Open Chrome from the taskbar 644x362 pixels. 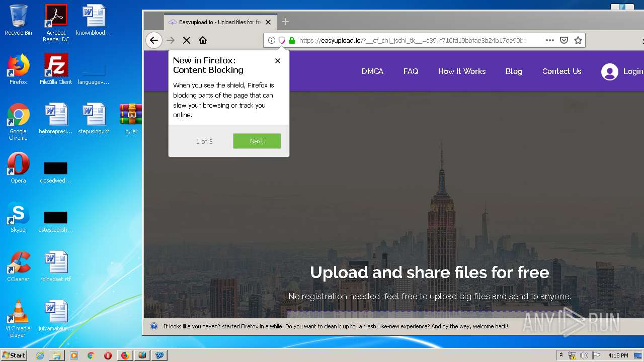[x=91, y=355]
